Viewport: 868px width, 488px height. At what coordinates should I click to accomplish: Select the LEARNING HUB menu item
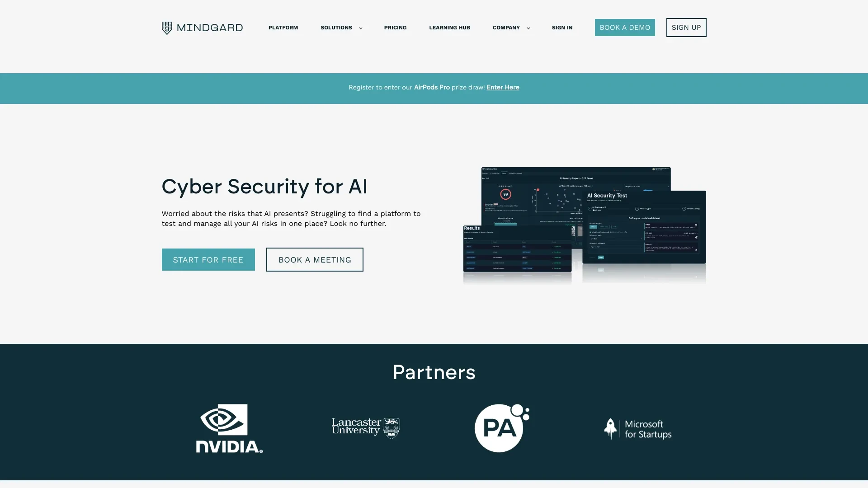coord(449,28)
